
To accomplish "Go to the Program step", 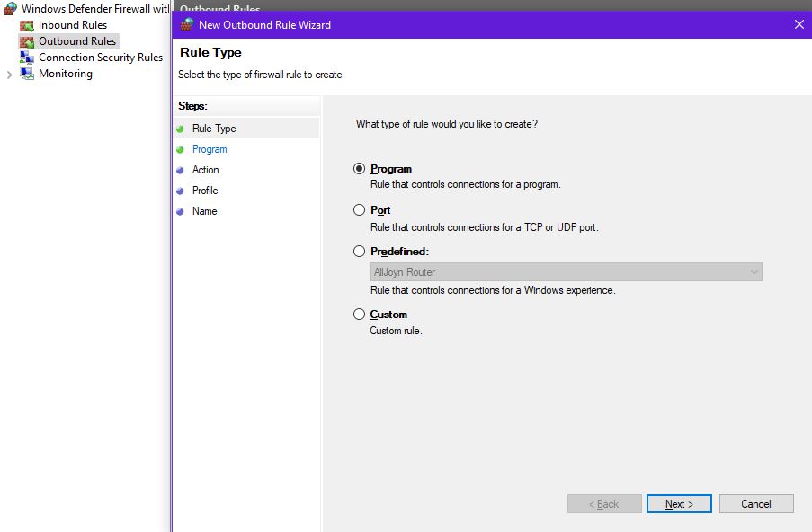I will click(x=210, y=149).
